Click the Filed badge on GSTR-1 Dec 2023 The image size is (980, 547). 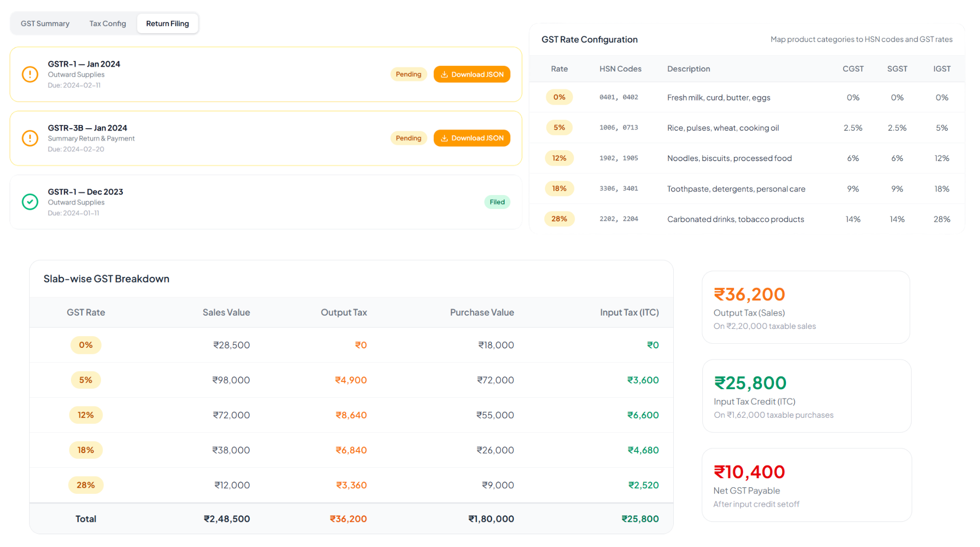coord(497,202)
